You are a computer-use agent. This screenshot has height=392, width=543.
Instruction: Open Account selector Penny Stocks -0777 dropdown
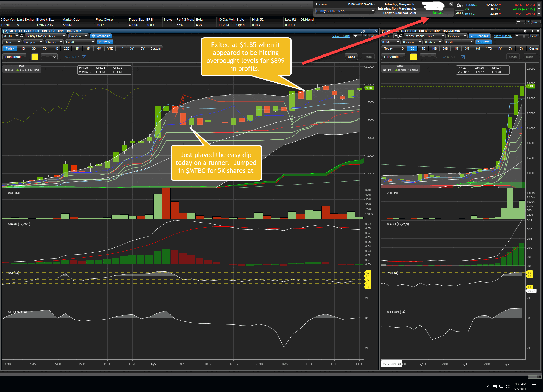click(x=345, y=11)
